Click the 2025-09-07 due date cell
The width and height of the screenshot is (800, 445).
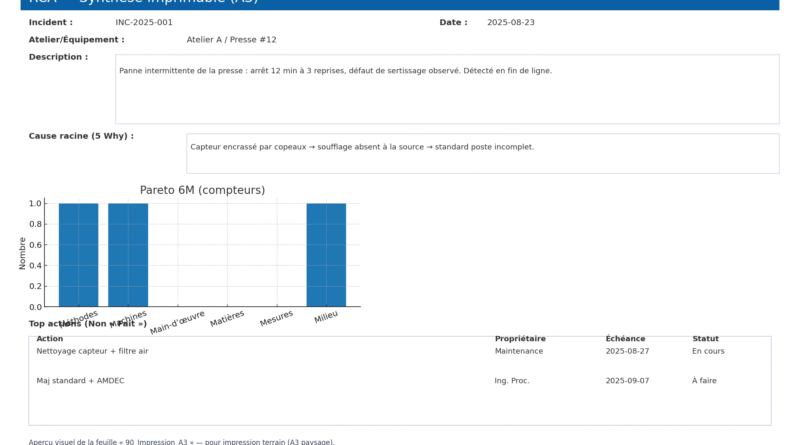(627, 381)
